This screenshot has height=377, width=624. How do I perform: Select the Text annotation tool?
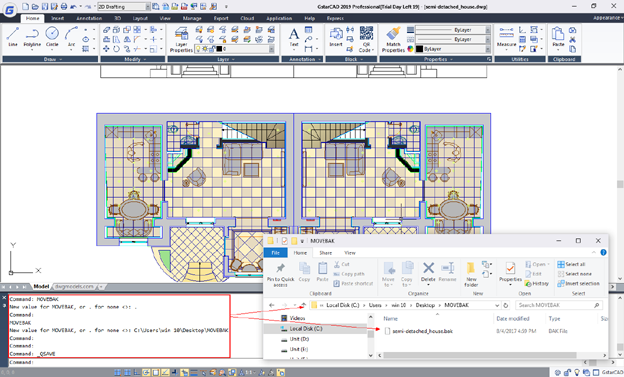point(294,37)
